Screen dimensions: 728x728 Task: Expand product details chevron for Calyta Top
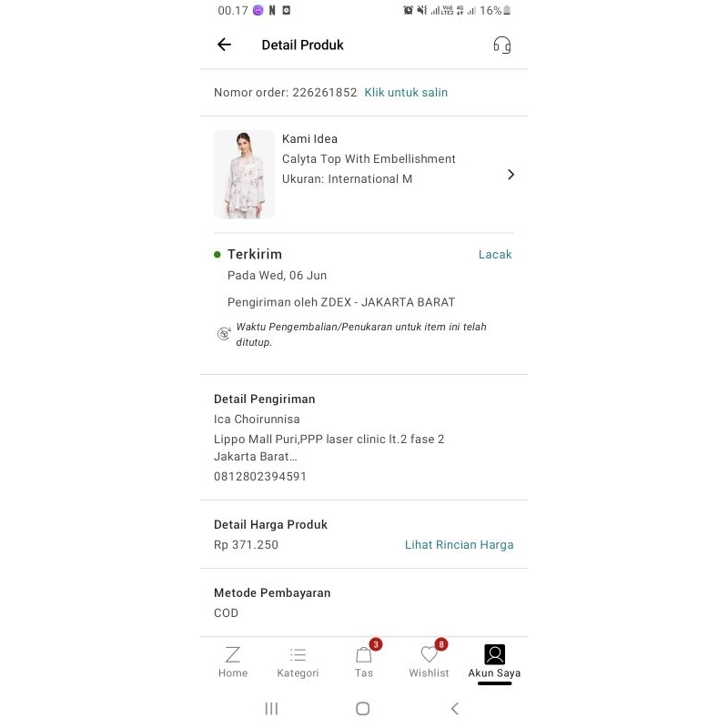click(511, 175)
